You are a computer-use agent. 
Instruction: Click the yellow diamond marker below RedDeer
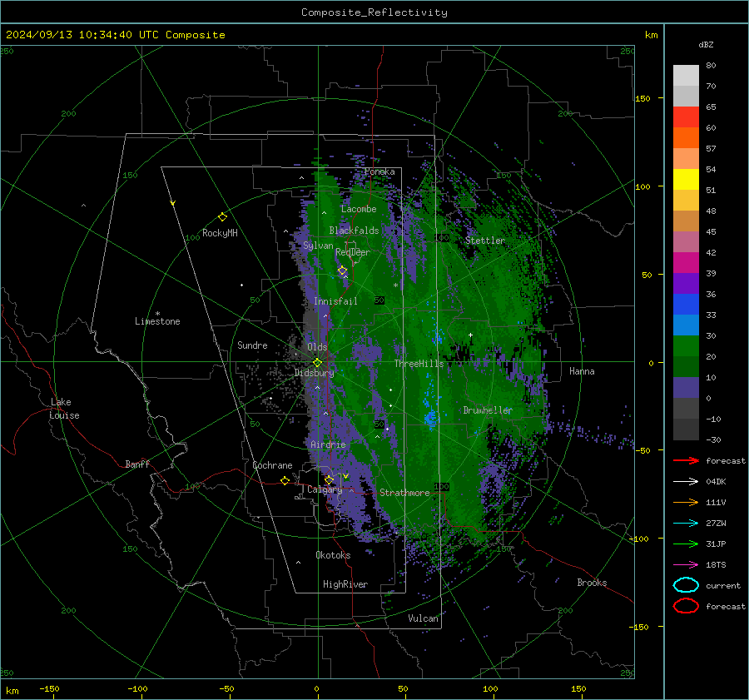pos(342,271)
